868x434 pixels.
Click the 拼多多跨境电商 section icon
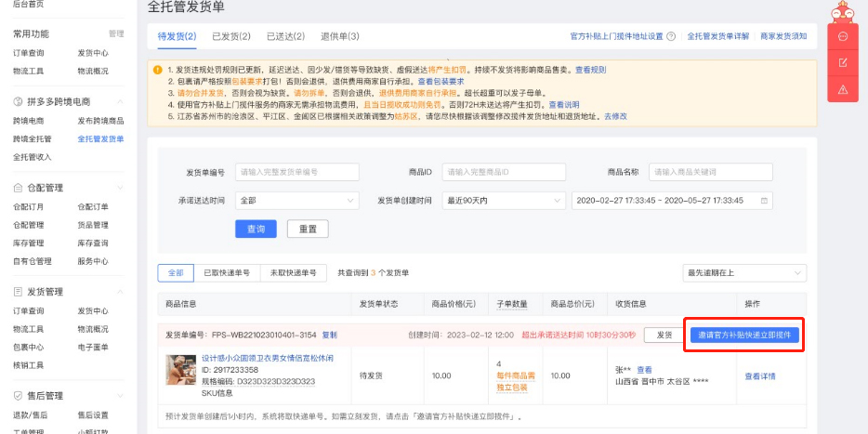18,102
